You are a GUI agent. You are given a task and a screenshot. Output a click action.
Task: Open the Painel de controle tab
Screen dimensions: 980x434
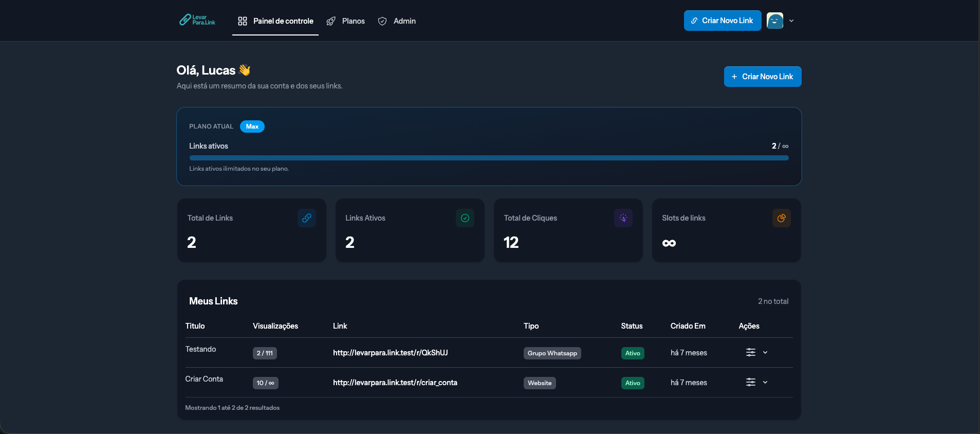(x=275, y=21)
